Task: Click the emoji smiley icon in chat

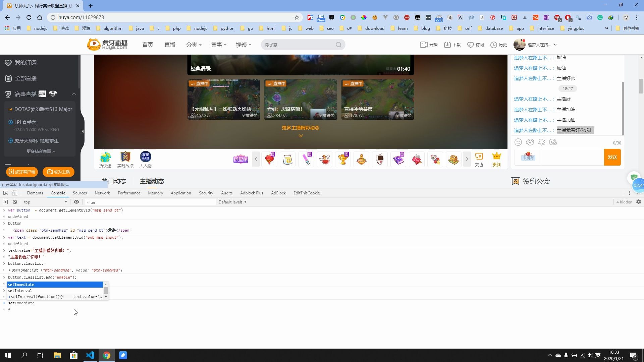Action: coord(518,142)
